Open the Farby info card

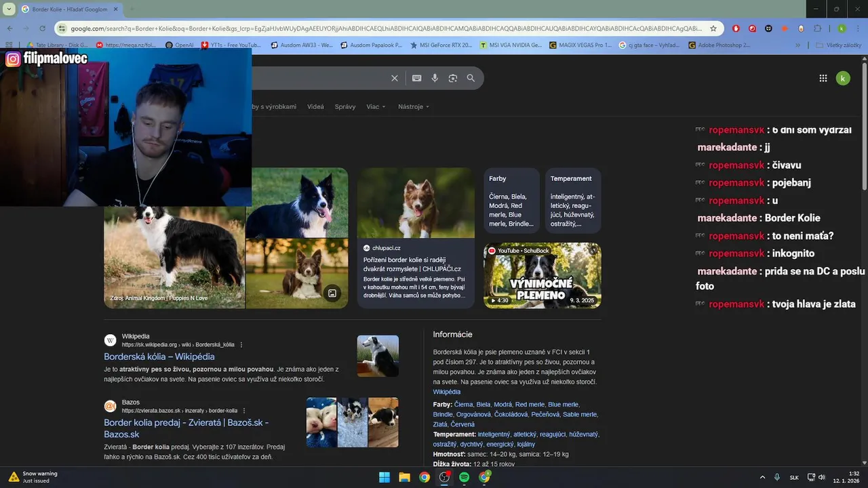[511, 201]
